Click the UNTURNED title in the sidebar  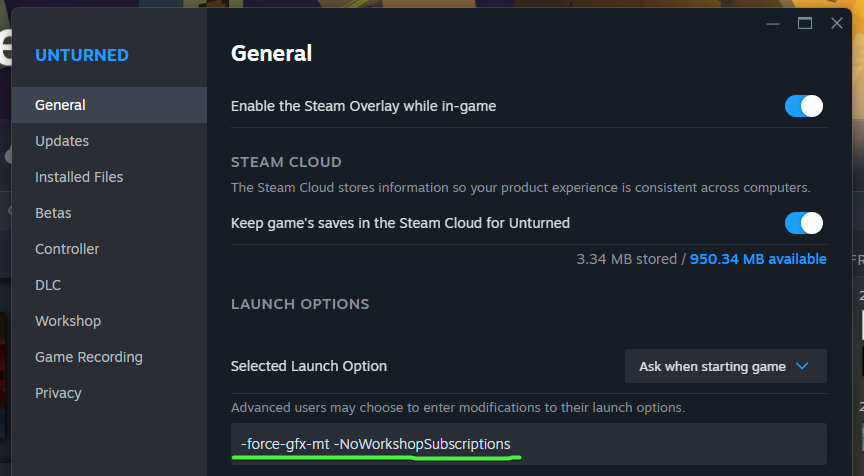click(x=82, y=55)
